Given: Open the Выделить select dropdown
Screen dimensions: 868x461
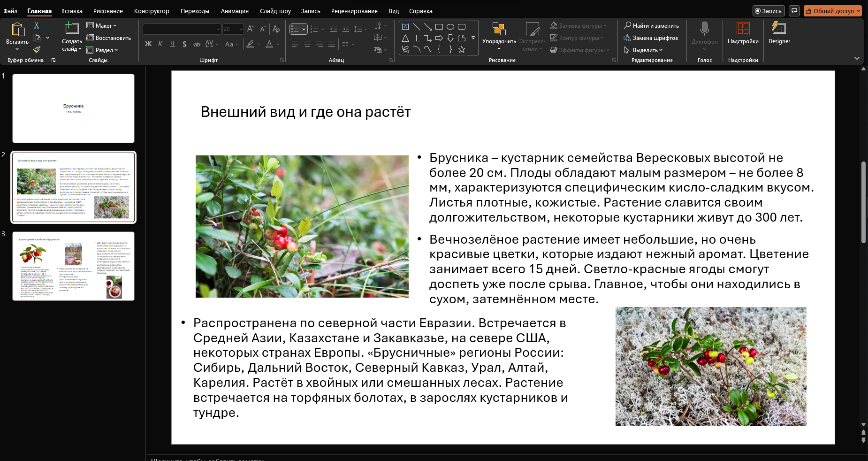Looking at the screenshot, I should coord(643,50).
